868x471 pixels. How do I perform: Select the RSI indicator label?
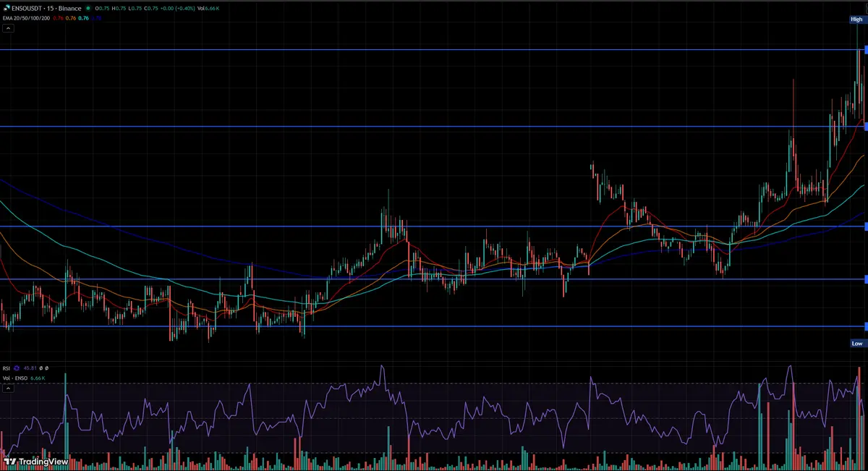click(6, 368)
